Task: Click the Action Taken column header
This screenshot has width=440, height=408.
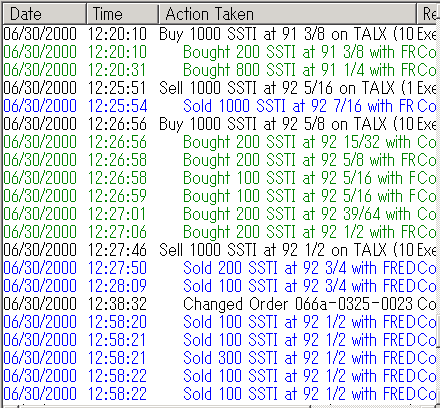Action: [x=287, y=14]
